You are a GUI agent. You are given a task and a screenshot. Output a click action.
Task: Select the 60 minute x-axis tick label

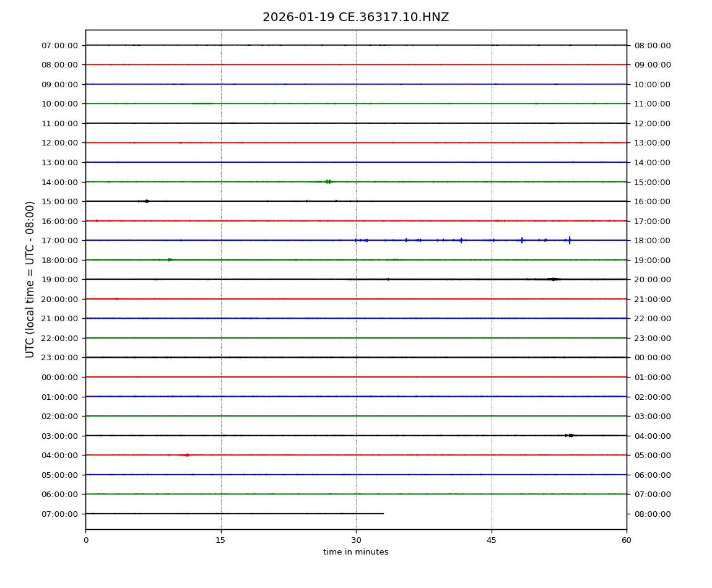tap(627, 540)
